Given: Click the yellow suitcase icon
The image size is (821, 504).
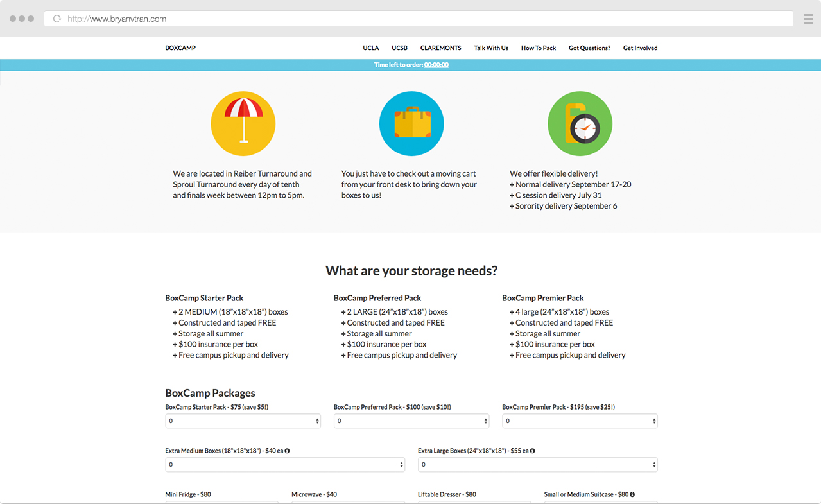Looking at the screenshot, I should (x=411, y=124).
